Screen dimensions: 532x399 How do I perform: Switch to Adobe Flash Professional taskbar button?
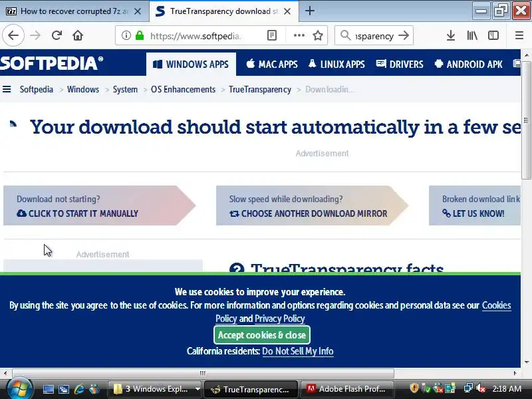[x=347, y=389]
